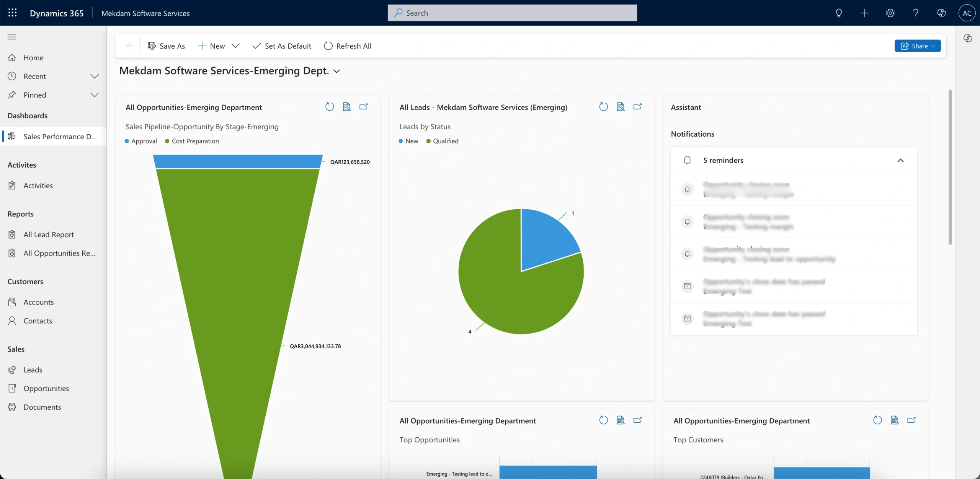Click the QAR123,658,520 funnel value label
Image resolution: width=980 pixels, height=479 pixels.
(x=350, y=162)
